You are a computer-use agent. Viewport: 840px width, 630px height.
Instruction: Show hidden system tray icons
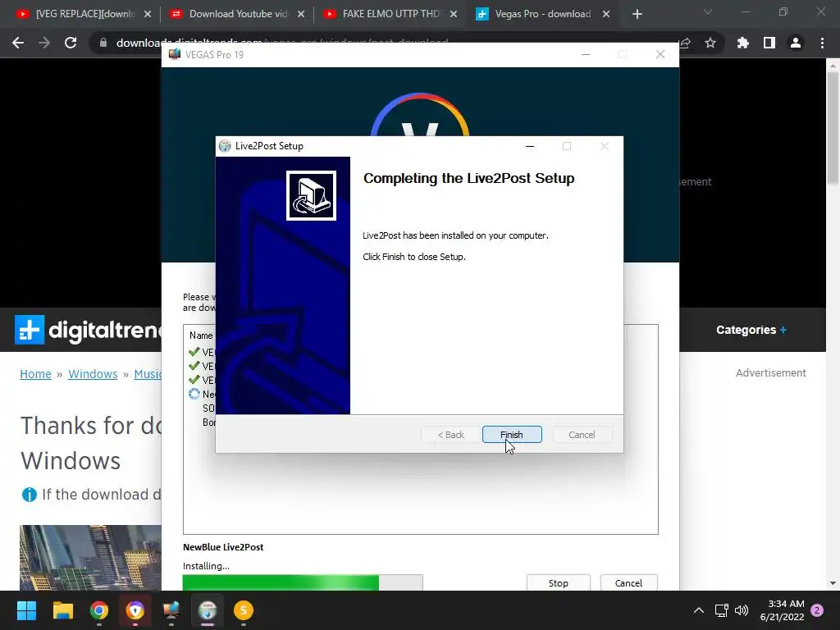[x=699, y=610]
